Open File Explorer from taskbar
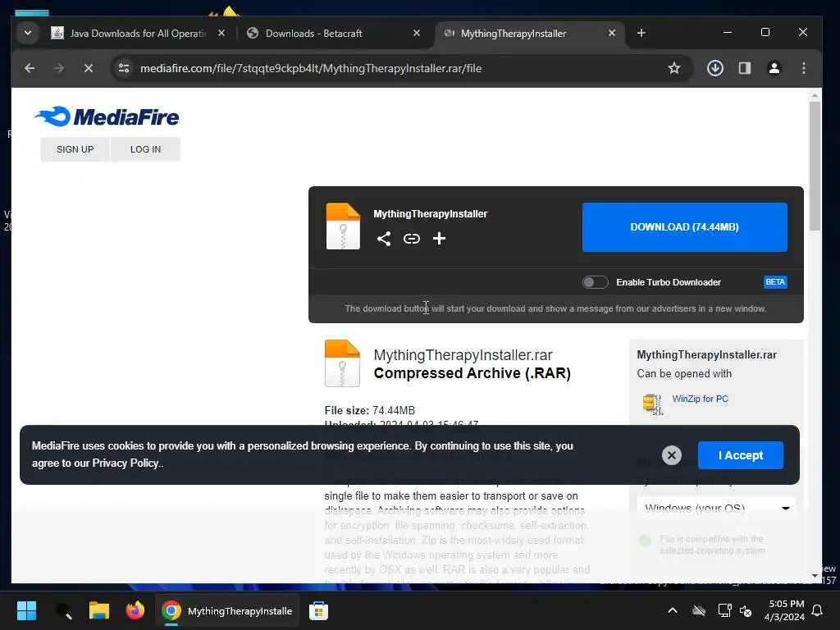The image size is (840, 630). point(99,610)
